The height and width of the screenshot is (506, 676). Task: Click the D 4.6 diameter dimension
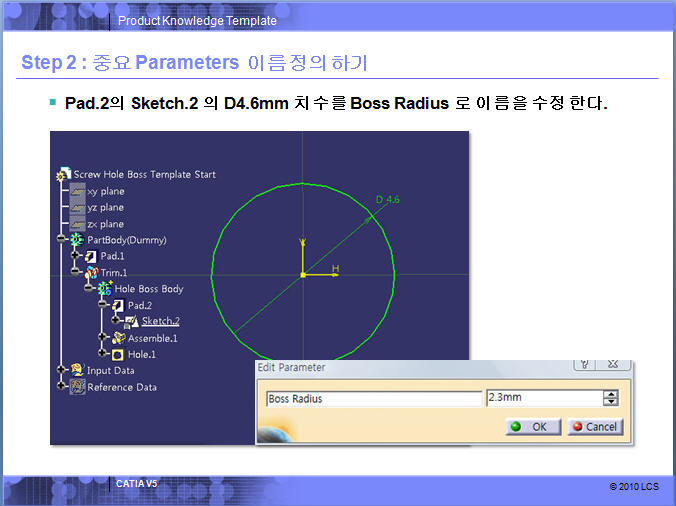[387, 201]
